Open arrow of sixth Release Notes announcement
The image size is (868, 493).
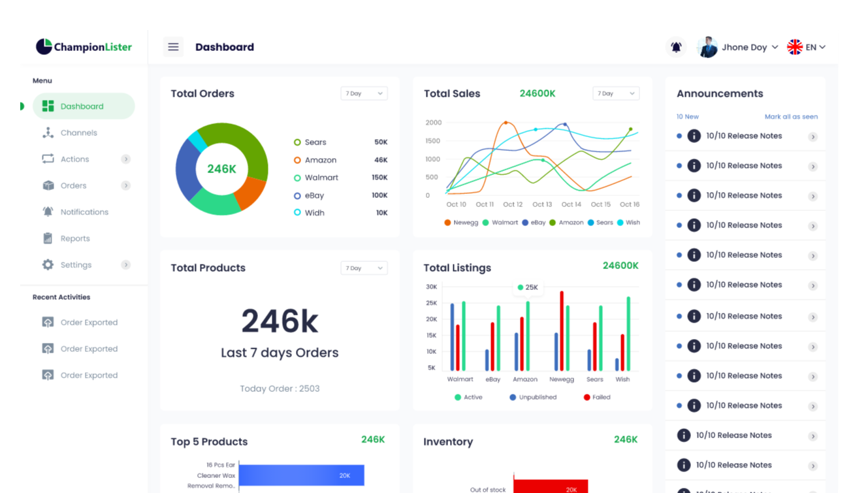[x=813, y=286]
